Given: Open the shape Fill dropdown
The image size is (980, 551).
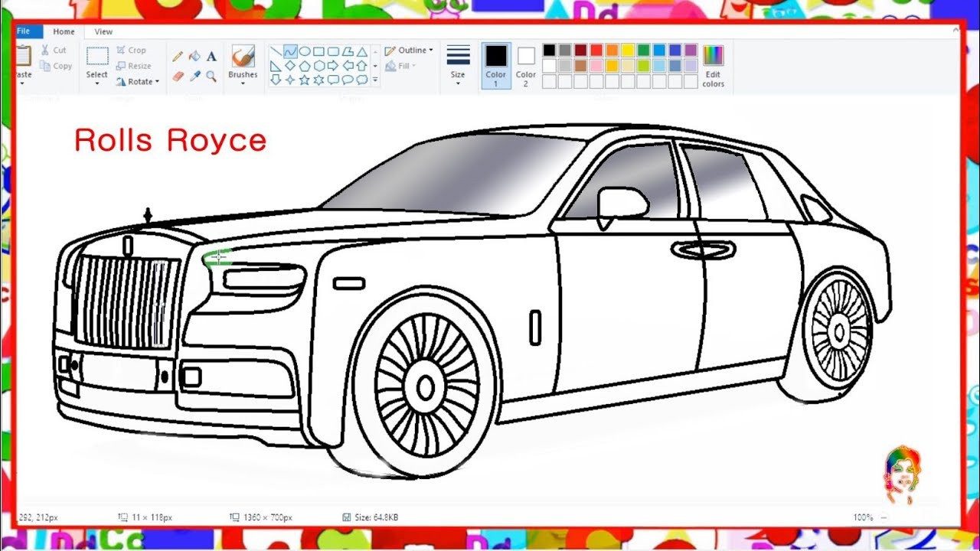Looking at the screenshot, I should point(400,66).
